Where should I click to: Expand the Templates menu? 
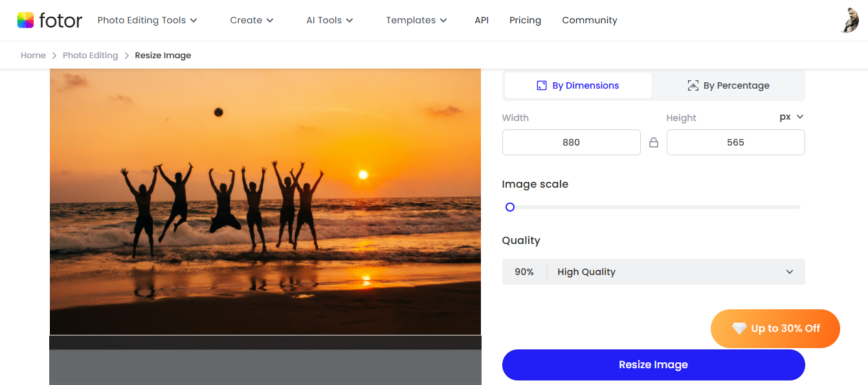(x=416, y=20)
